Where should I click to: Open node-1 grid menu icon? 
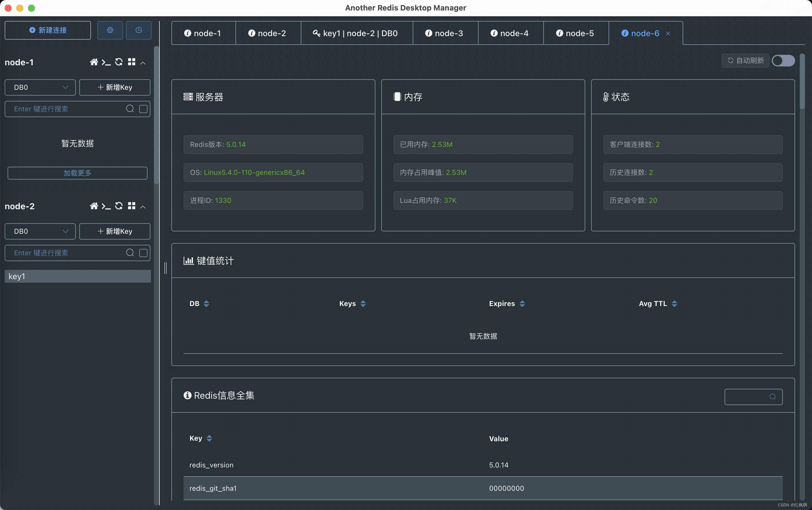(131, 62)
